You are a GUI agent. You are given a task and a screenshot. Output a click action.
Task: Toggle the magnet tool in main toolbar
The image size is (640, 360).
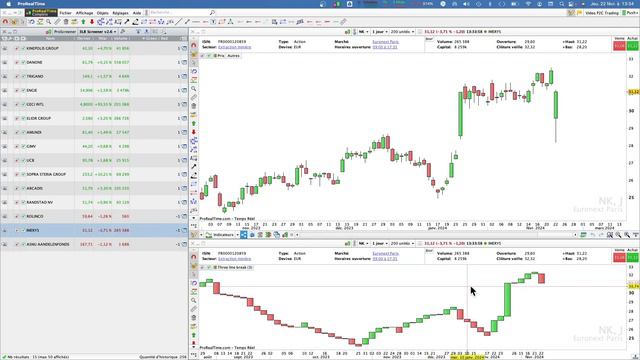tap(5, 22)
